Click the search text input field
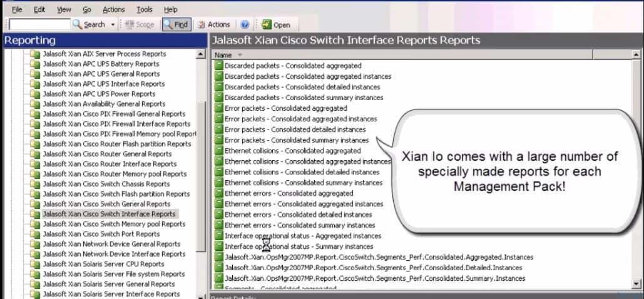 tap(40, 24)
